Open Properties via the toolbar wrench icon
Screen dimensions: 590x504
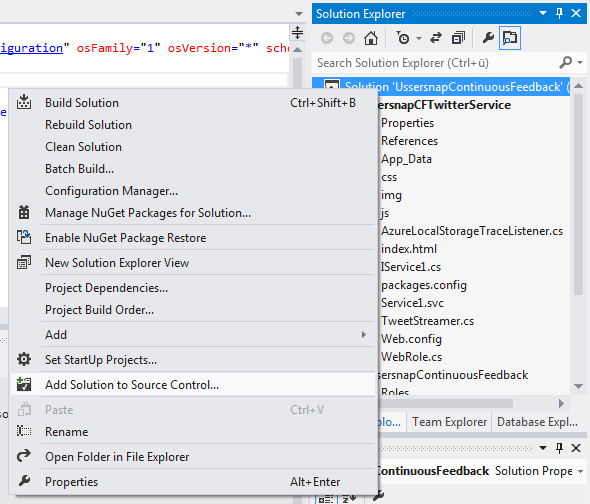(x=488, y=38)
